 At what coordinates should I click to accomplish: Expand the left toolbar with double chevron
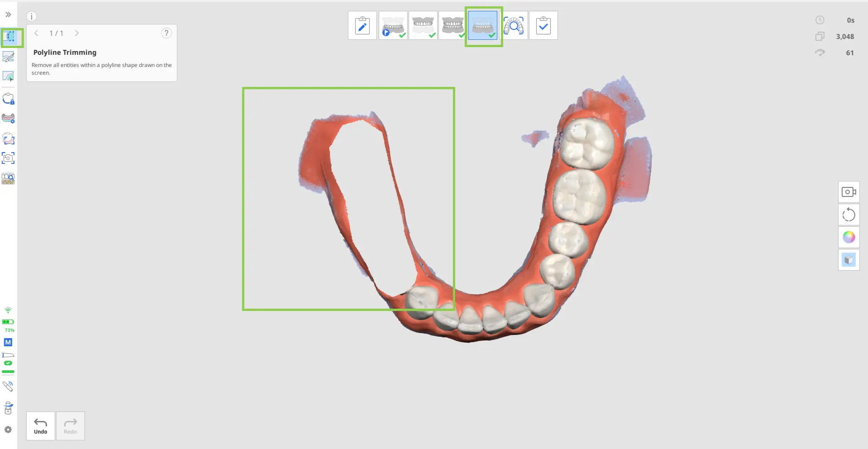click(x=8, y=14)
